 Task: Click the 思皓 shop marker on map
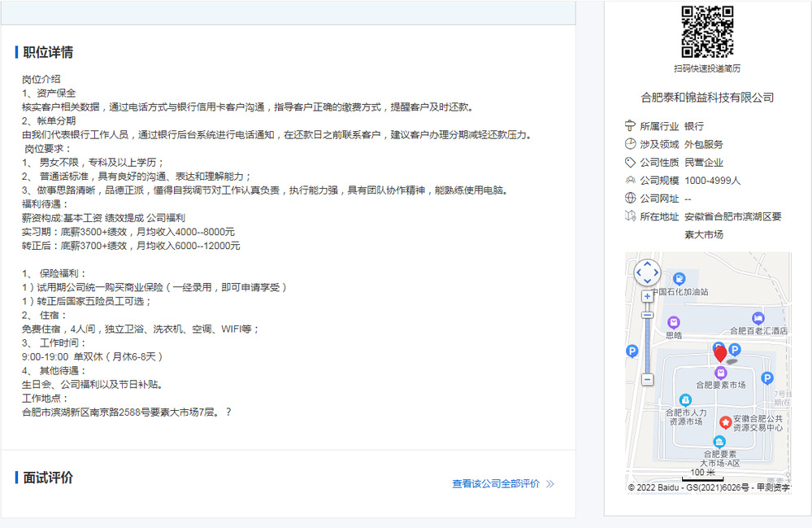coord(674,322)
